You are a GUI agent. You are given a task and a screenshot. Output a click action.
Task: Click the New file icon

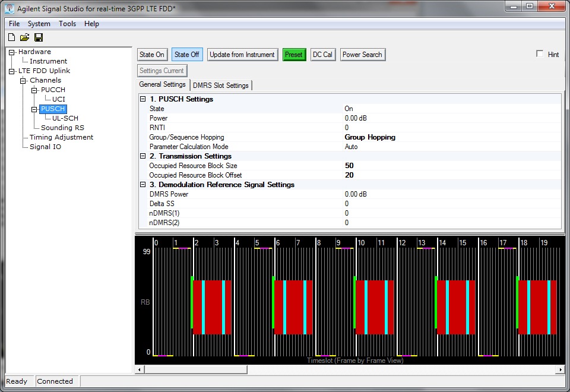pyautogui.click(x=12, y=38)
